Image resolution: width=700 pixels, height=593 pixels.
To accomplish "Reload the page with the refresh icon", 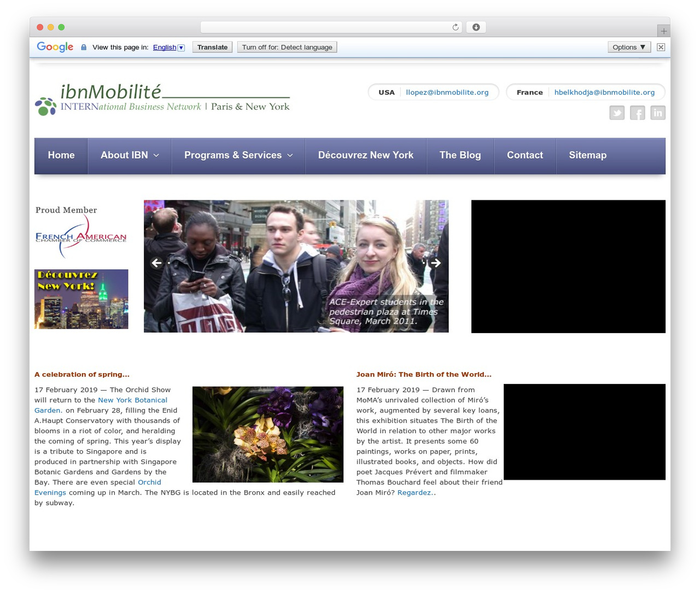I will pos(455,27).
